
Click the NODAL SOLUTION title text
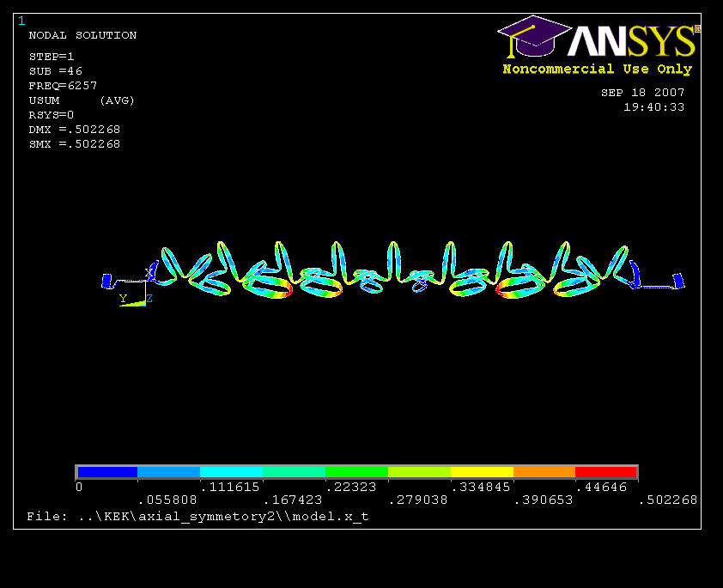click(82, 35)
